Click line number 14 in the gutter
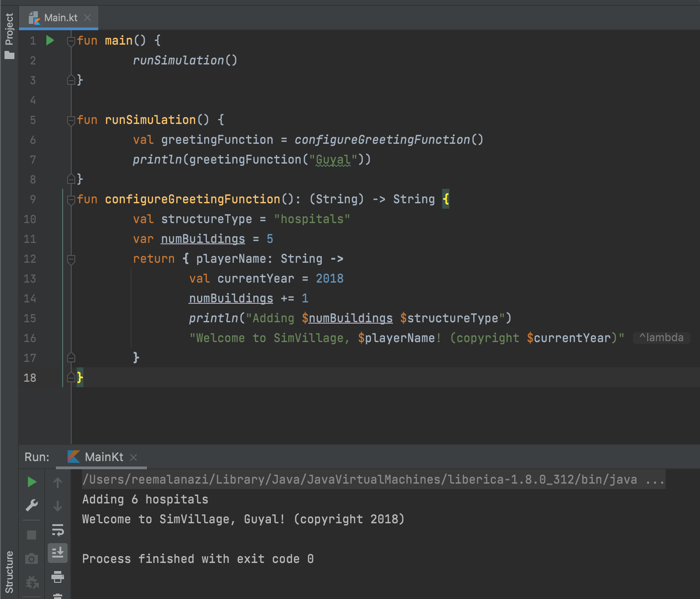Screen dimensions: 700x599 [x=30, y=298]
